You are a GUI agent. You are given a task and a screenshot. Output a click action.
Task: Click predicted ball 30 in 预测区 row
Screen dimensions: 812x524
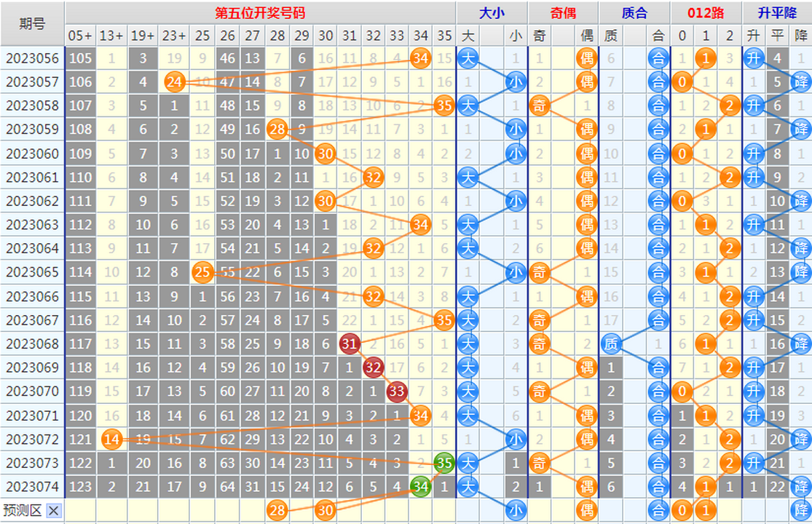pyautogui.click(x=326, y=511)
